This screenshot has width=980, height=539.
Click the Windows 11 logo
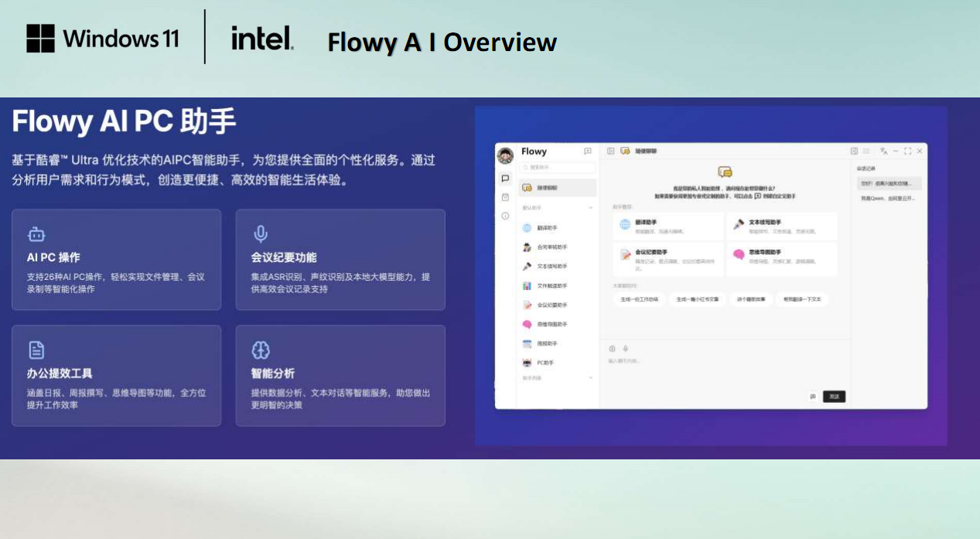click(x=103, y=38)
